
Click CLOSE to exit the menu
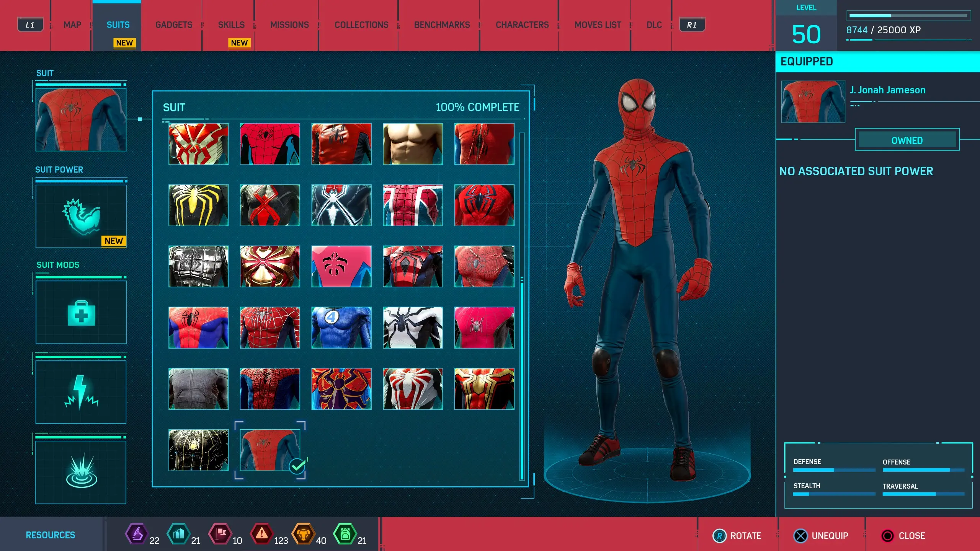(903, 536)
